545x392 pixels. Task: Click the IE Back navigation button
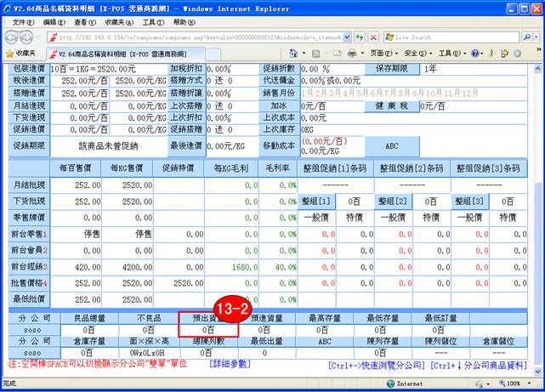(14, 37)
